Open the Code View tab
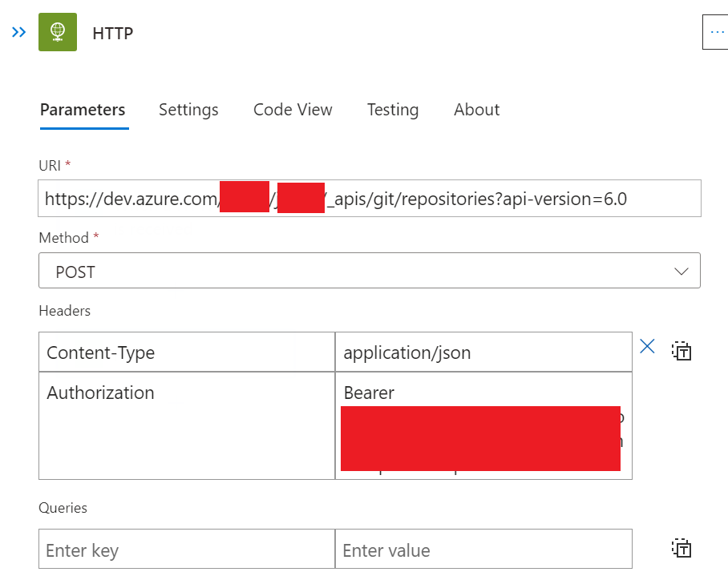Image resolution: width=728 pixels, height=584 pixels. [293, 110]
